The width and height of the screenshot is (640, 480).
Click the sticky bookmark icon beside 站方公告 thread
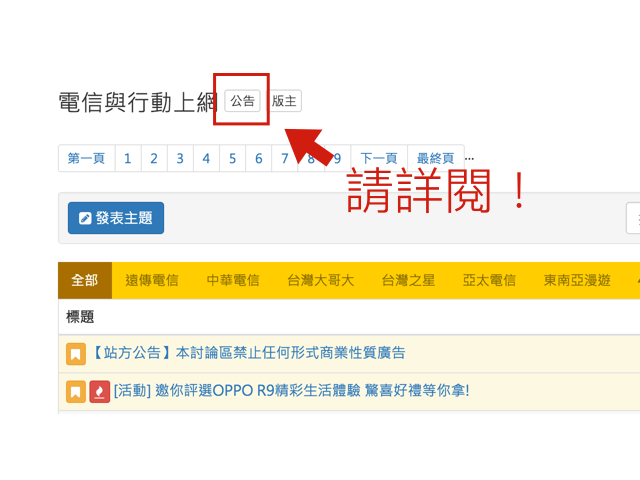pos(76,354)
